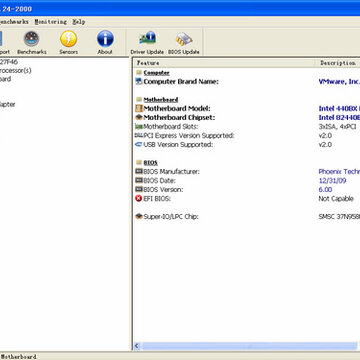Click the BIOS Manufacturer chip icon
The image size is (360, 360).
click(x=139, y=171)
